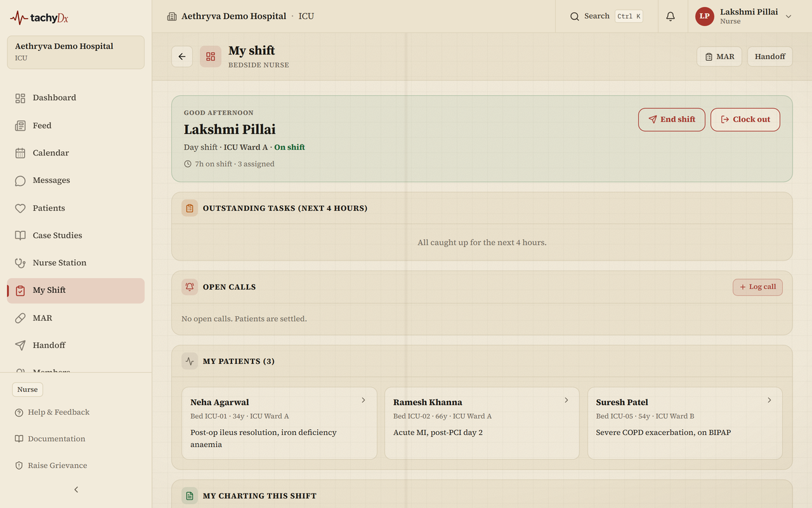Open Messages from the sidebar
Image resolution: width=812 pixels, height=508 pixels.
point(75,180)
